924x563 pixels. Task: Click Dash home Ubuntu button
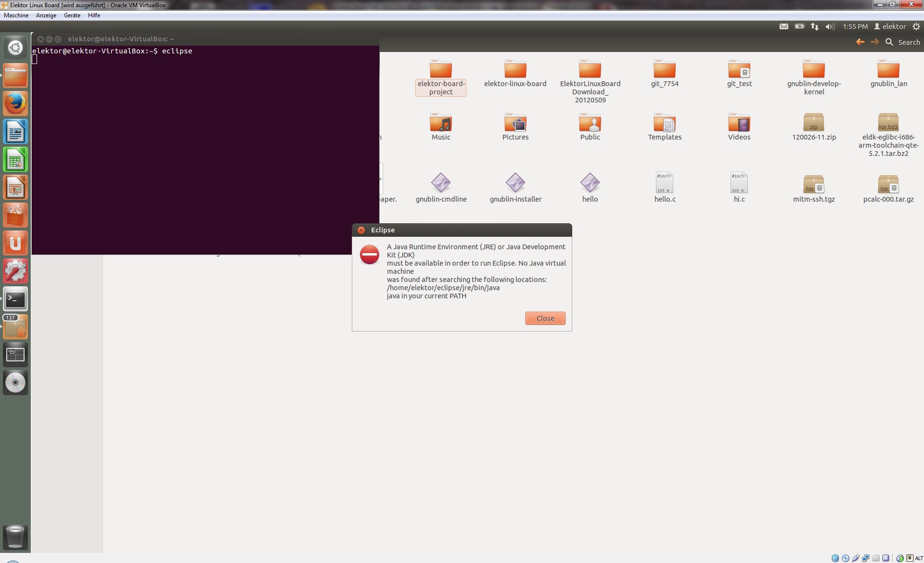[x=15, y=48]
